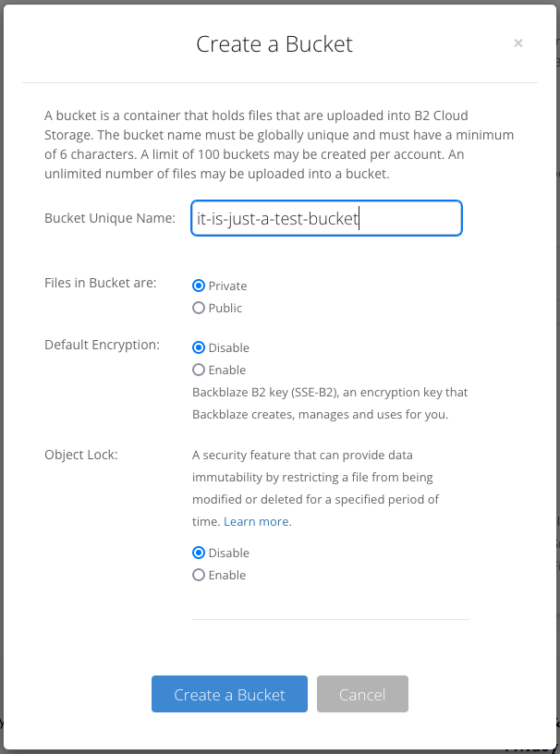Click inside the Bucket Unique Name field
The image size is (560, 754).
tap(325, 218)
